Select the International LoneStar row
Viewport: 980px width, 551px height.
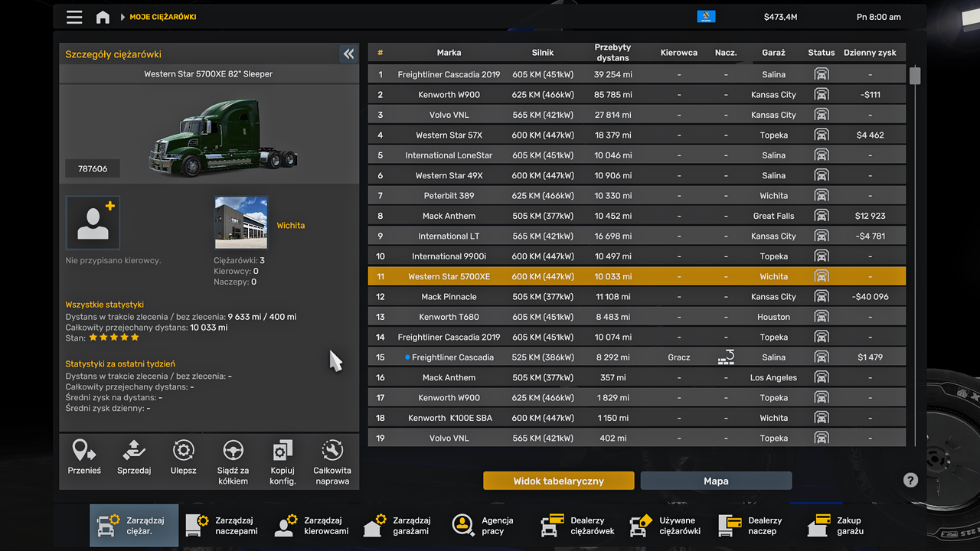pyautogui.click(x=637, y=155)
